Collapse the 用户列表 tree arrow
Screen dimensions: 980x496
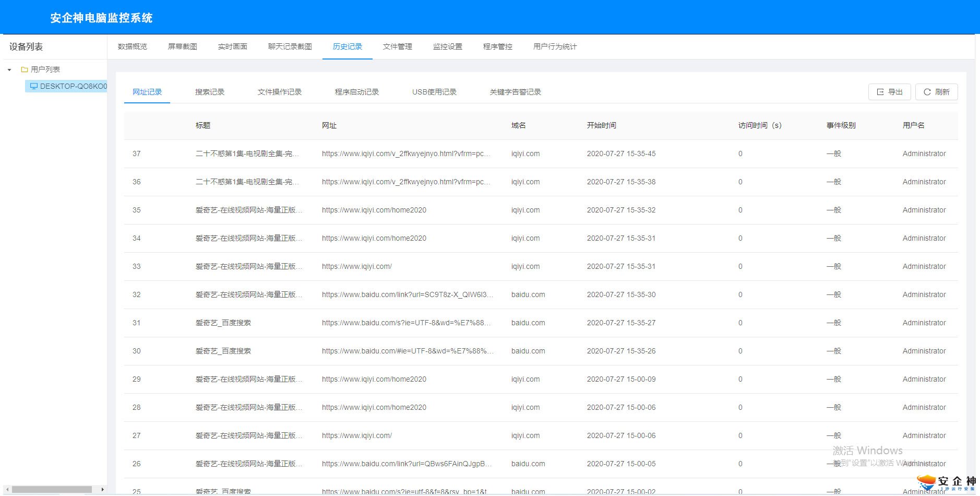9,69
